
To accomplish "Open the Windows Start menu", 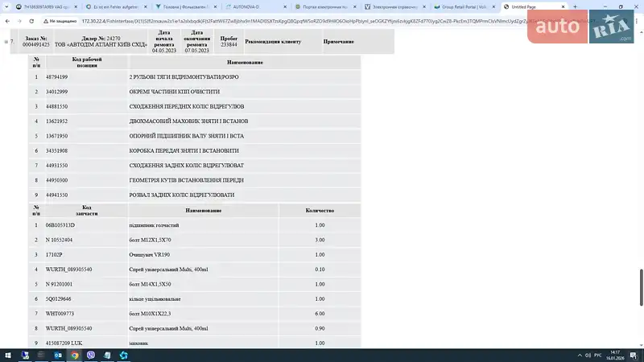I will 8,356.
